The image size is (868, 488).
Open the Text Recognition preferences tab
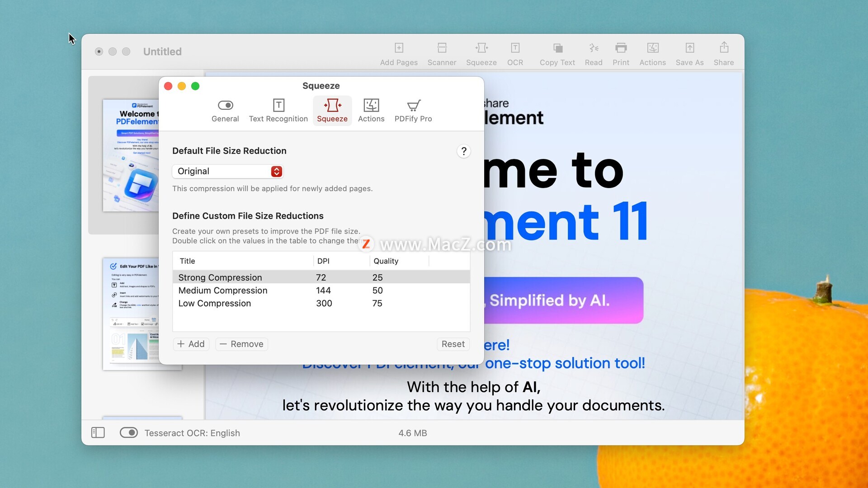coord(278,111)
